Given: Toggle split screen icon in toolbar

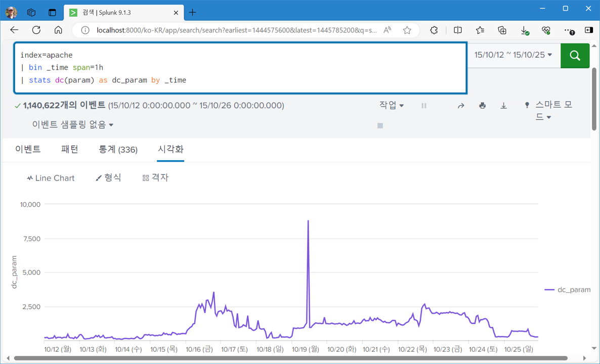Looking at the screenshot, I should [458, 30].
